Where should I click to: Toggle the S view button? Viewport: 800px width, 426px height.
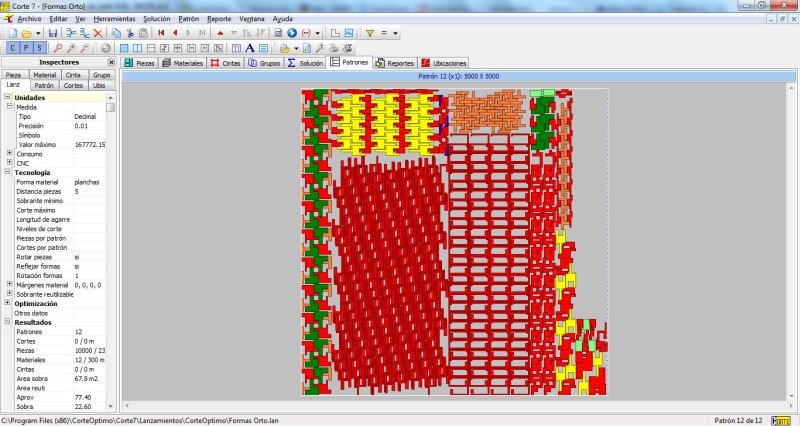point(39,48)
